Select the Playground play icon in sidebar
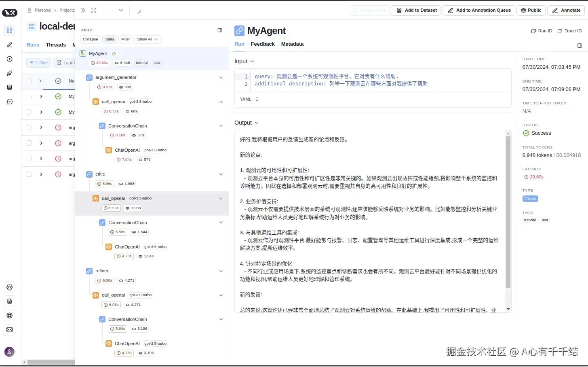 click(x=9, y=59)
